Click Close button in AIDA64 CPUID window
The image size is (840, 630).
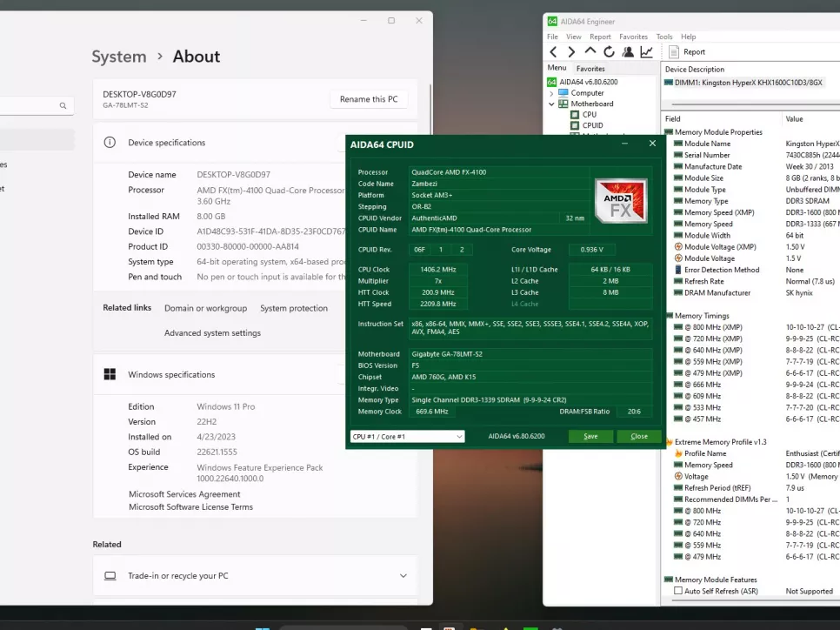click(638, 437)
